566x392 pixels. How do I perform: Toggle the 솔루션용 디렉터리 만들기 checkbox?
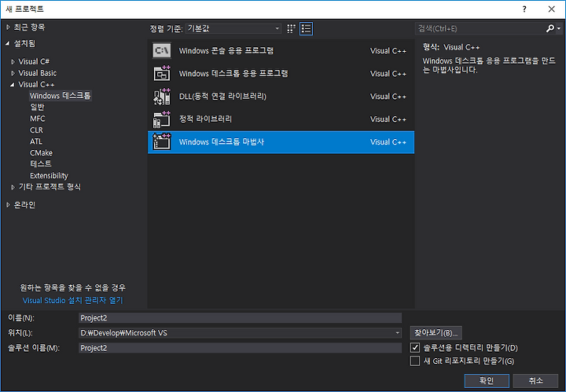pyautogui.click(x=415, y=348)
